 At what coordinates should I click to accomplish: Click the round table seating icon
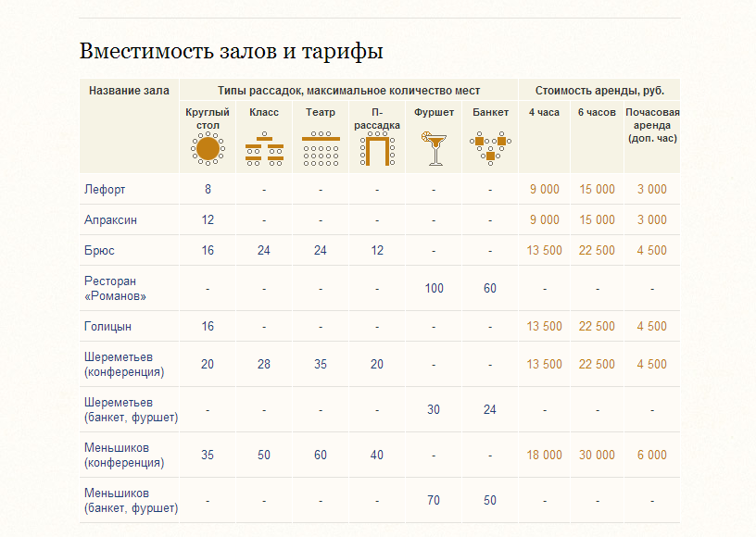coord(208,149)
